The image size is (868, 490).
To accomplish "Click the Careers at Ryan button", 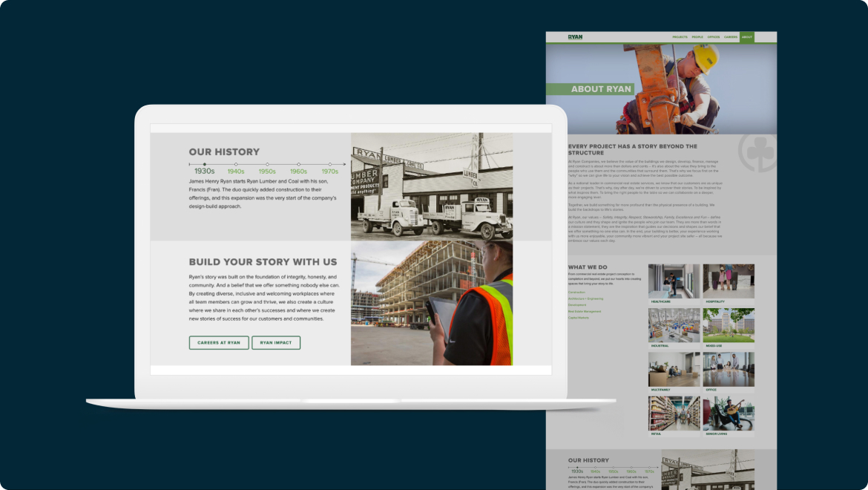I will tap(219, 343).
